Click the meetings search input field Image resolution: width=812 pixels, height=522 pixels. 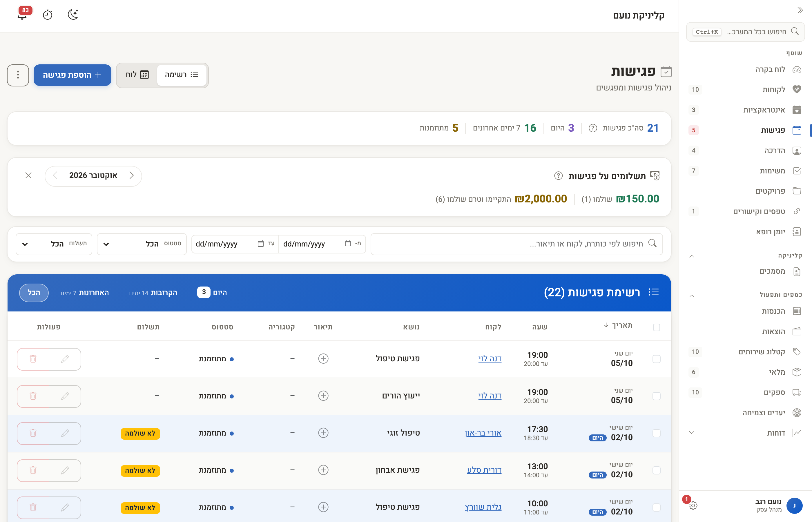pyautogui.click(x=516, y=244)
